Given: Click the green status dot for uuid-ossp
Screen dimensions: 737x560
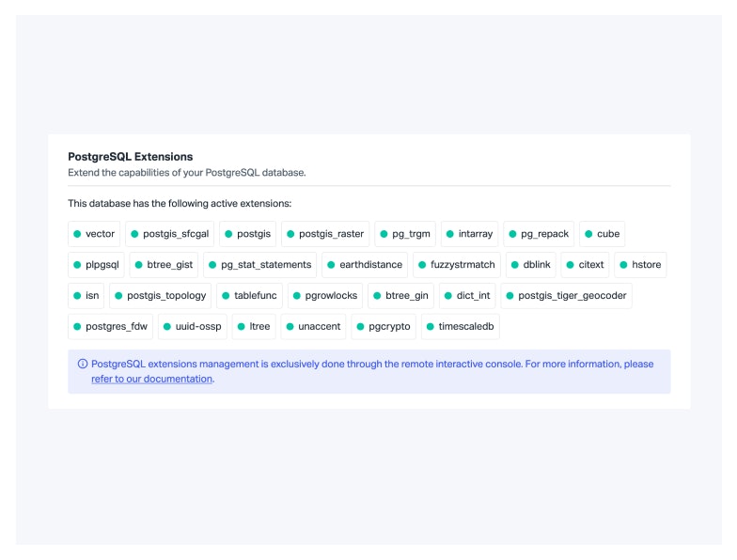Looking at the screenshot, I should pyautogui.click(x=166, y=327).
